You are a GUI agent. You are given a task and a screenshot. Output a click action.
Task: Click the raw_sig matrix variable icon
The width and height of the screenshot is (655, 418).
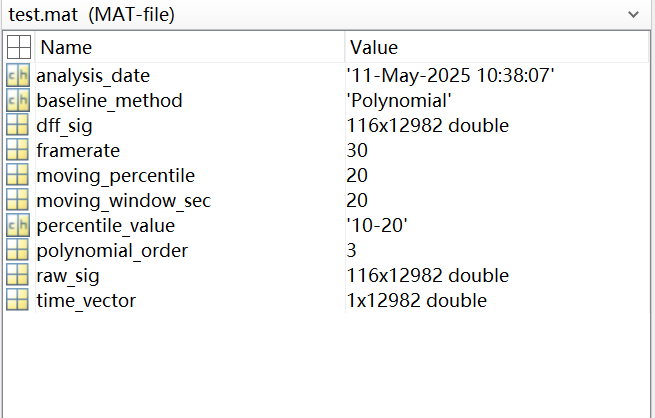coord(17,275)
